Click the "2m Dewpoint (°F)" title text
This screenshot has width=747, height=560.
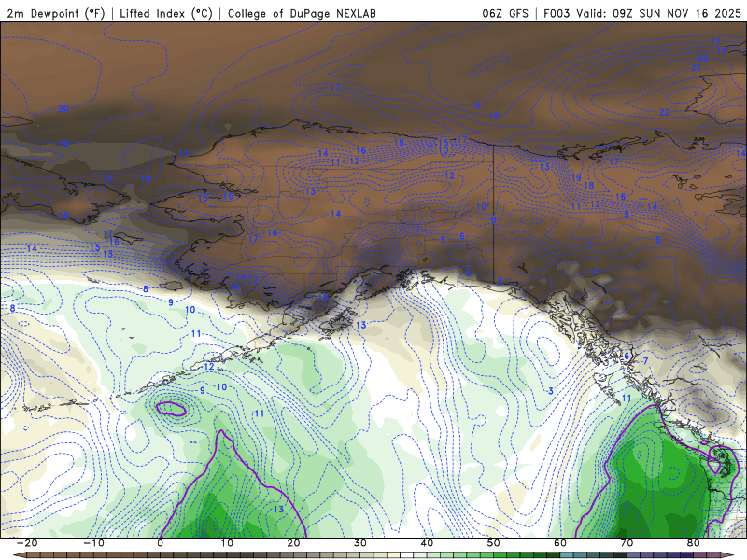(x=56, y=13)
